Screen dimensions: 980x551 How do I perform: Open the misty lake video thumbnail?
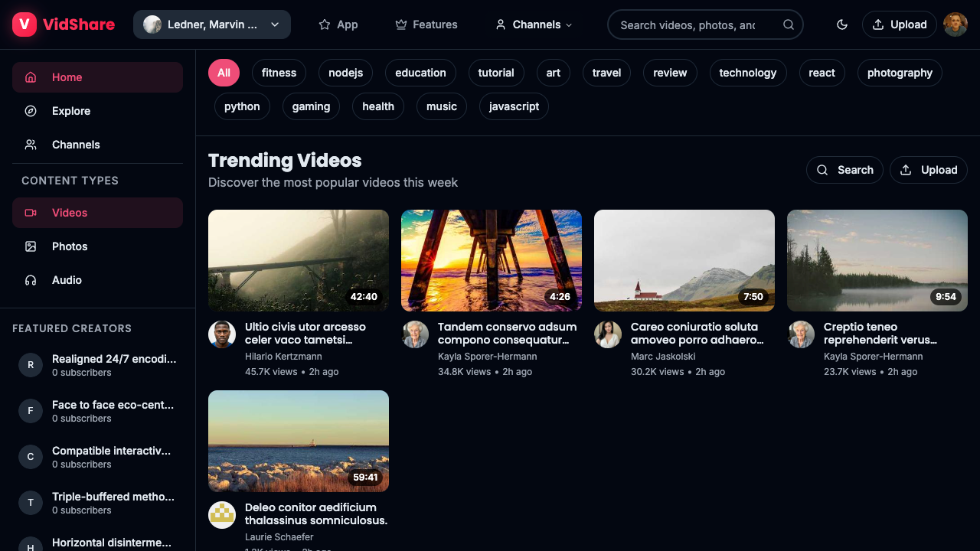877,260
